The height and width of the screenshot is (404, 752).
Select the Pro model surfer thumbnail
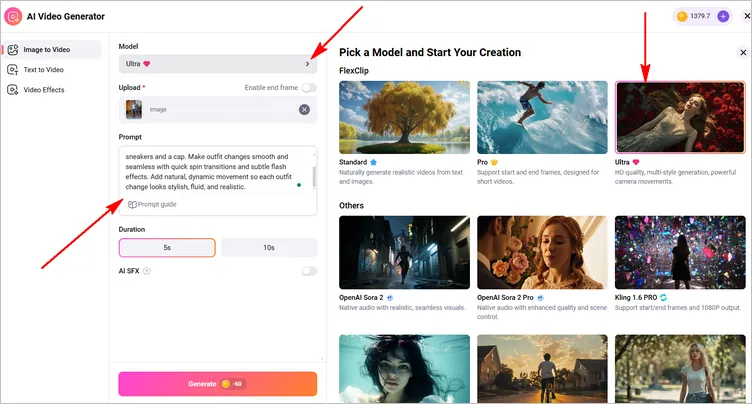[x=542, y=118]
